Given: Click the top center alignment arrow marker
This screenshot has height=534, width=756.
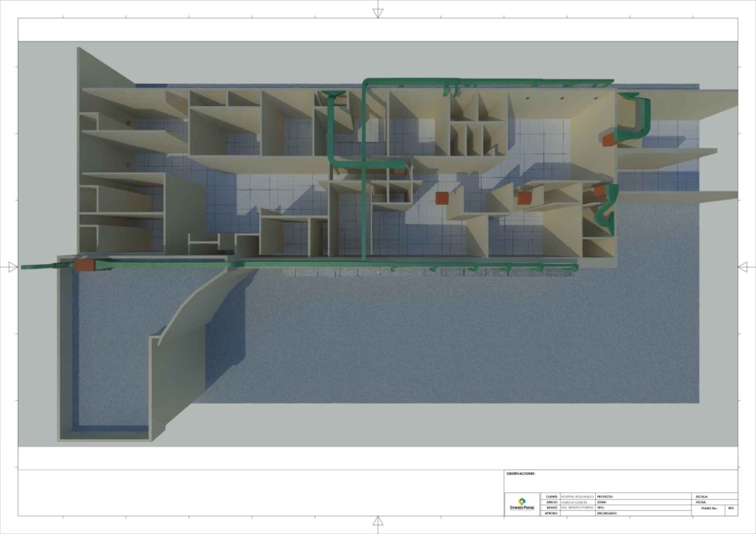Looking at the screenshot, I should coord(378,12).
